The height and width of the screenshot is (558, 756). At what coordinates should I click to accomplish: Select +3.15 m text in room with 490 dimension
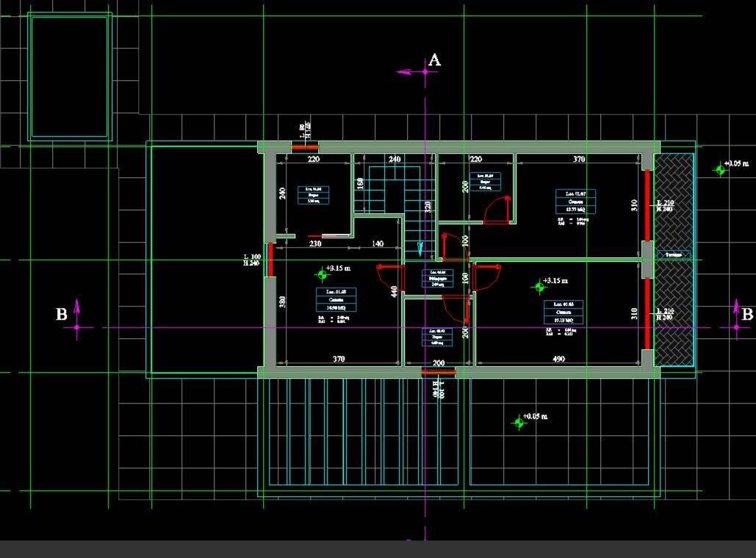click(x=555, y=280)
